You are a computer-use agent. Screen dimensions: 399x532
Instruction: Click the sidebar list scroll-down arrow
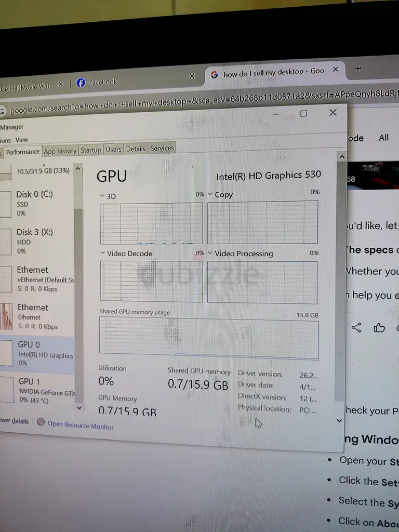click(x=79, y=407)
